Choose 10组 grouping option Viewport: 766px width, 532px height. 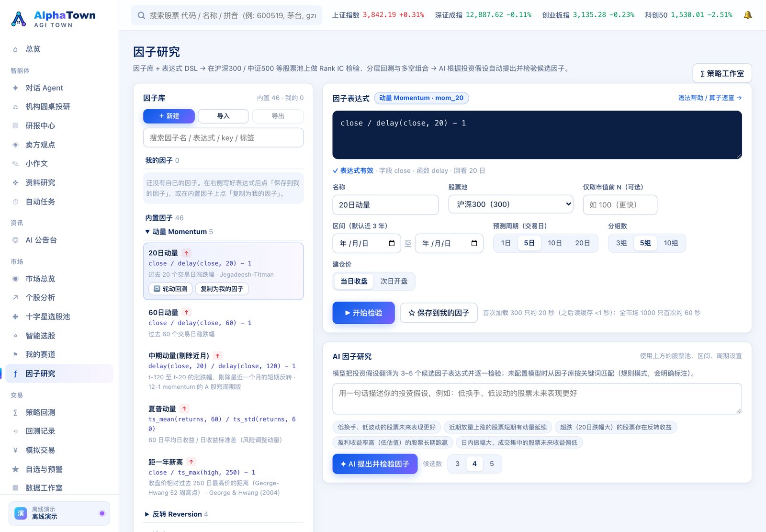click(671, 243)
